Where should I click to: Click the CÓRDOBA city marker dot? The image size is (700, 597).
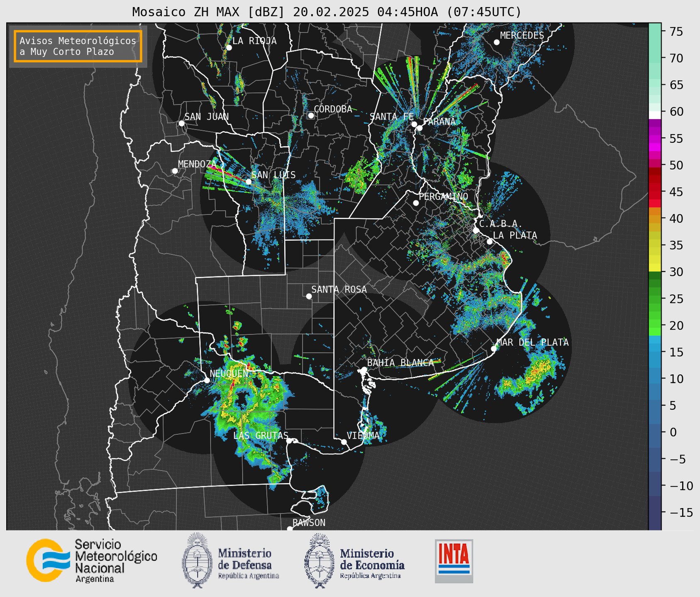coord(311,115)
